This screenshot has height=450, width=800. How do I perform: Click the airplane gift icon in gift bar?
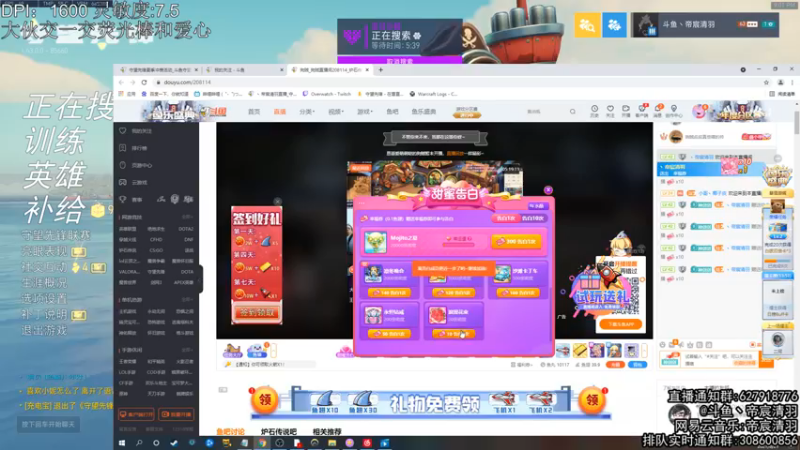pos(563,350)
